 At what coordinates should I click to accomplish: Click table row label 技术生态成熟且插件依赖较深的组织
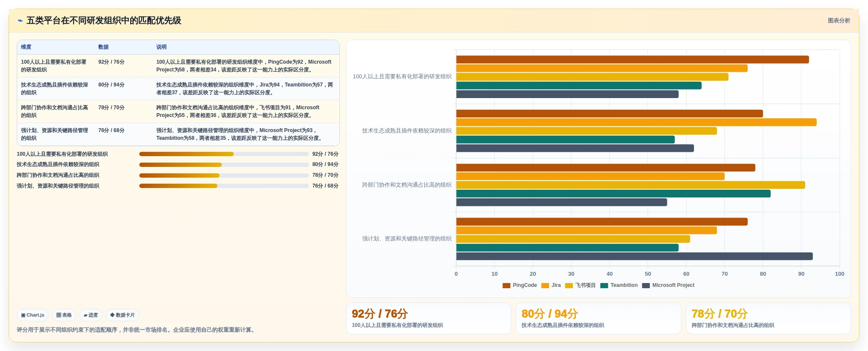click(55, 89)
